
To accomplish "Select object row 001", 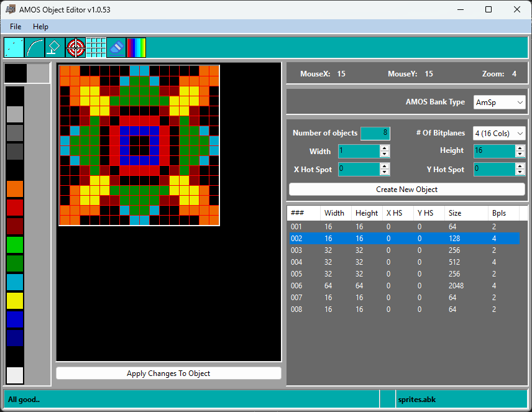I will point(405,227).
